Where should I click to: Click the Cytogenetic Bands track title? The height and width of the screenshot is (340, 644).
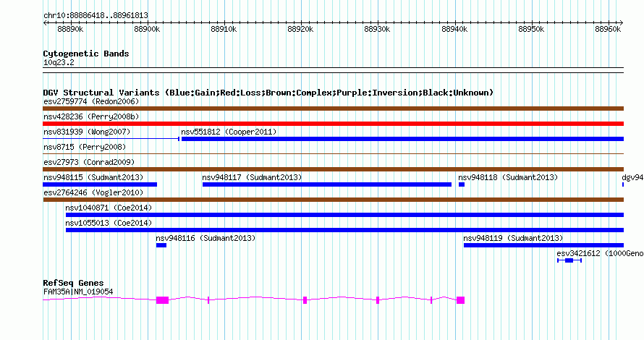point(86,54)
